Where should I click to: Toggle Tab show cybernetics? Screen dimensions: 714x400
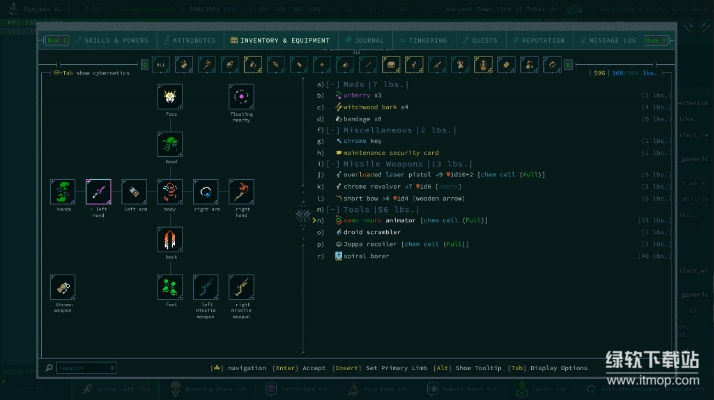(x=92, y=73)
